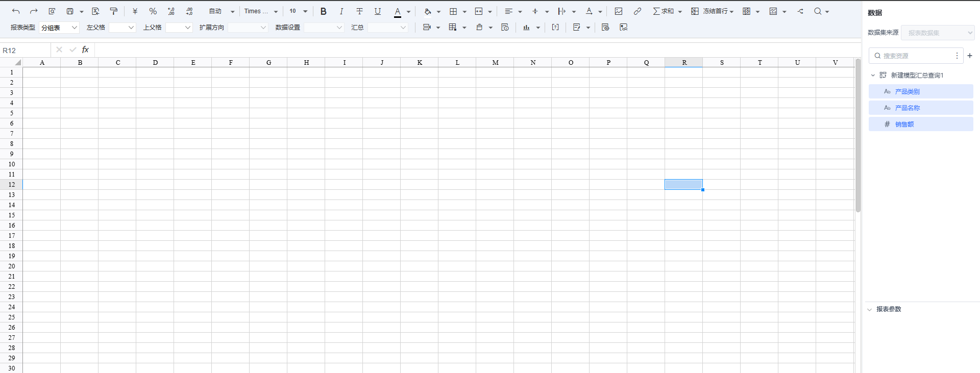Insert an image with the picture icon
Image resolution: width=980 pixels, height=373 pixels.
pyautogui.click(x=619, y=11)
